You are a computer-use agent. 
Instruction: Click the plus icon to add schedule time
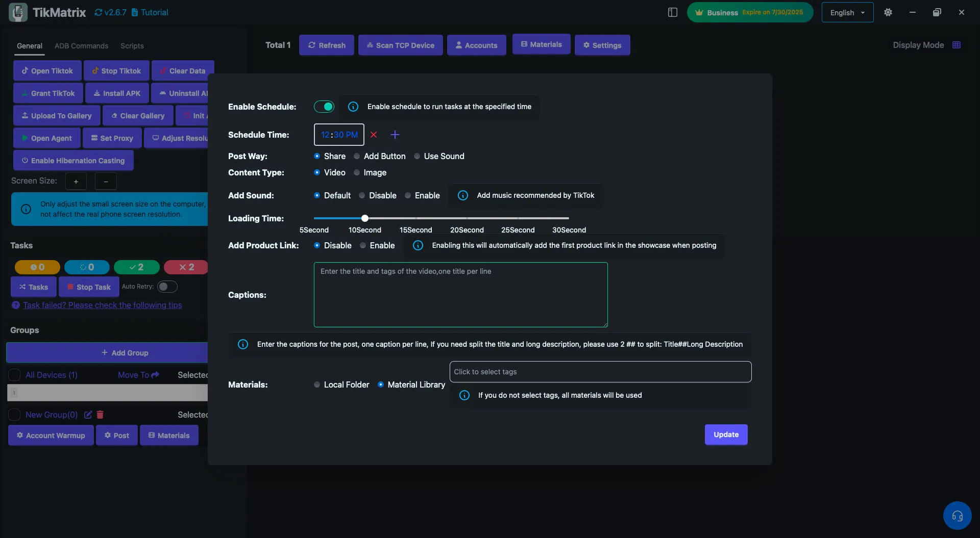coord(395,135)
